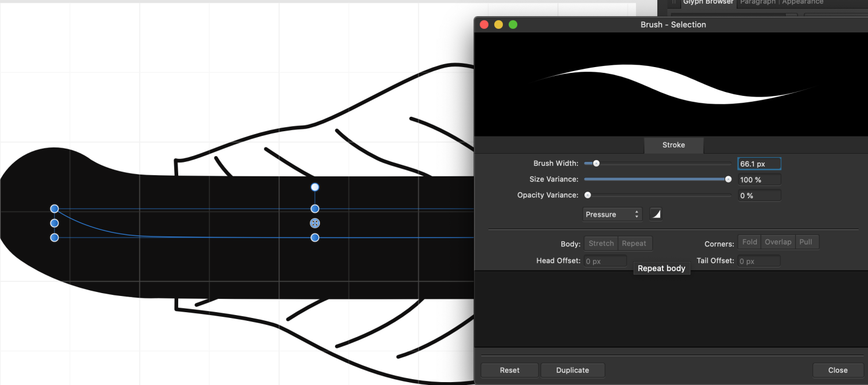
Task: Select the transform origin point on the canvas
Action: click(315, 223)
